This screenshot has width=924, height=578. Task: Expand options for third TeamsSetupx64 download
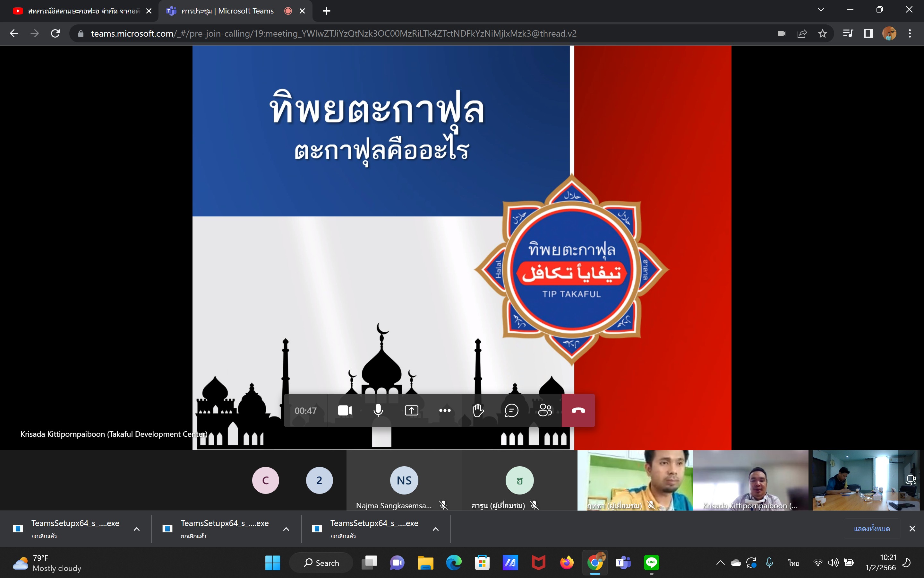click(x=436, y=529)
